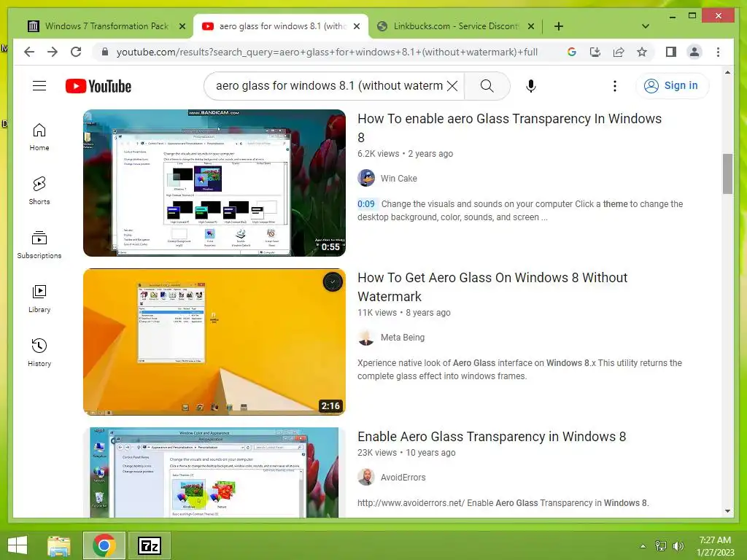The image size is (747, 560).
Task: Open the Windows Start button
Action: coord(18,545)
